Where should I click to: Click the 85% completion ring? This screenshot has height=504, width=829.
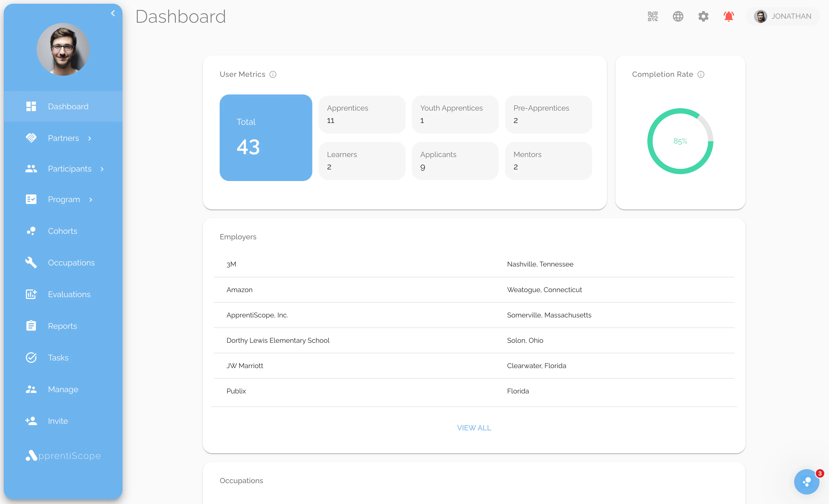point(680,141)
